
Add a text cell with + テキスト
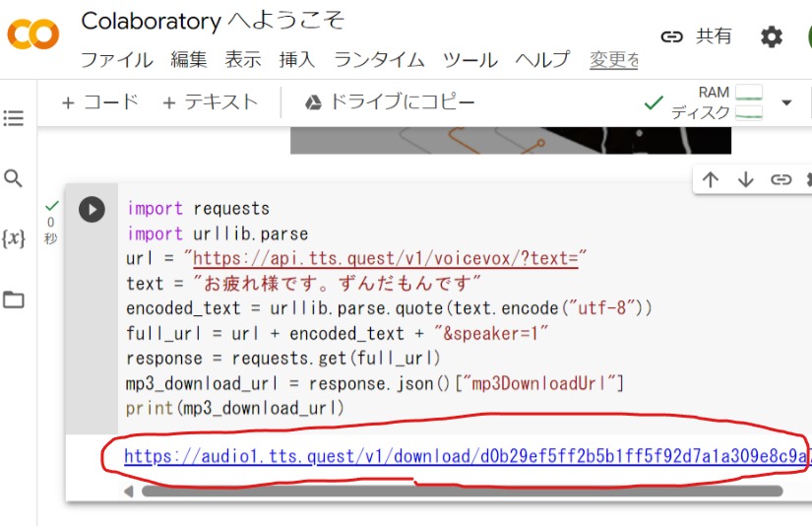210,102
